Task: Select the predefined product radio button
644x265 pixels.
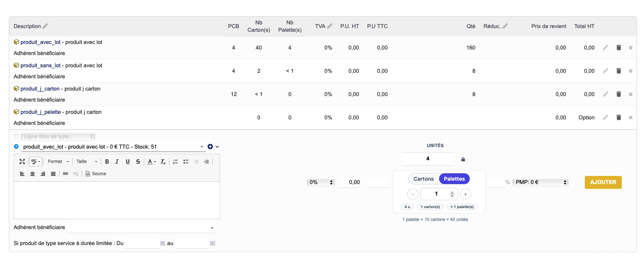Action: (16, 147)
